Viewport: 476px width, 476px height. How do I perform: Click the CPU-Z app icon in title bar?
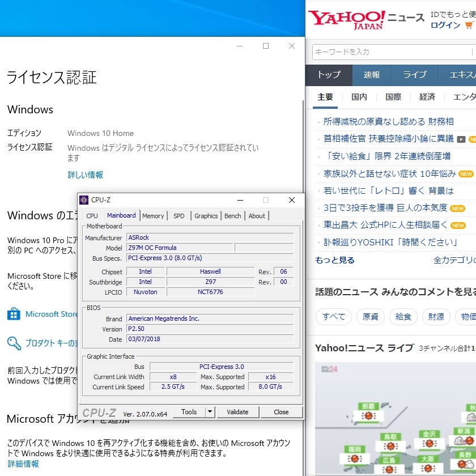[83, 200]
